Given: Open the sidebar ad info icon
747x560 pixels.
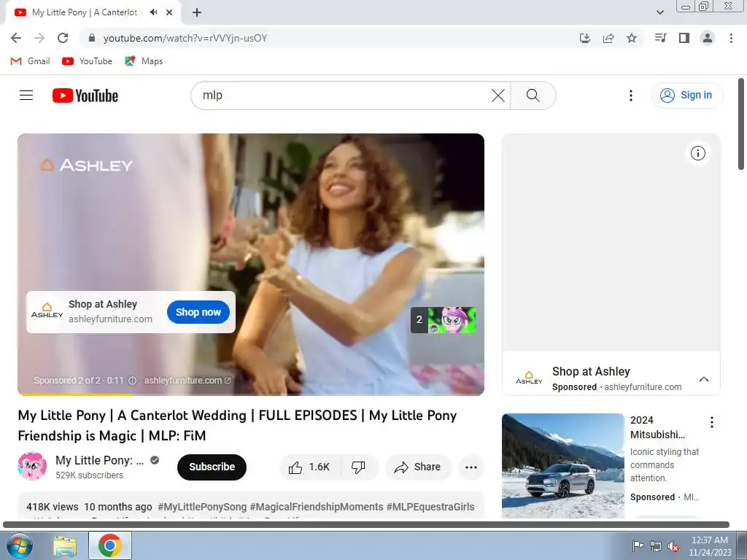Looking at the screenshot, I should [698, 153].
